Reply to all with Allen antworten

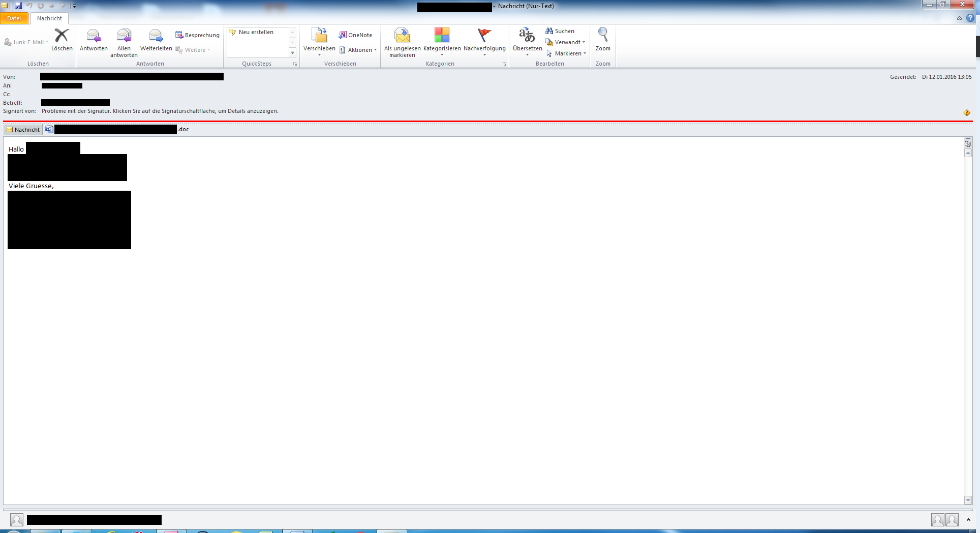tap(124, 43)
